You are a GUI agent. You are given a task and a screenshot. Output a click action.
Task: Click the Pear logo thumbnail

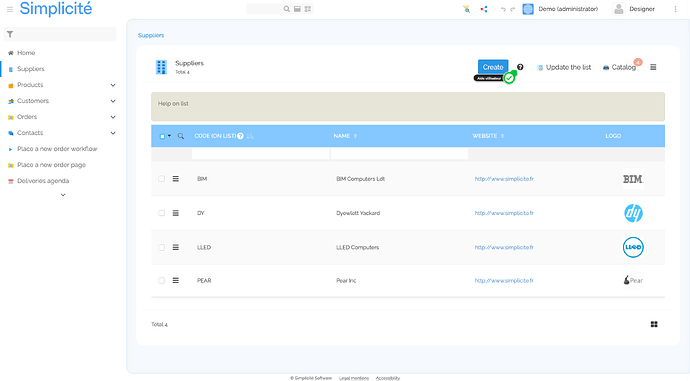[x=633, y=280]
